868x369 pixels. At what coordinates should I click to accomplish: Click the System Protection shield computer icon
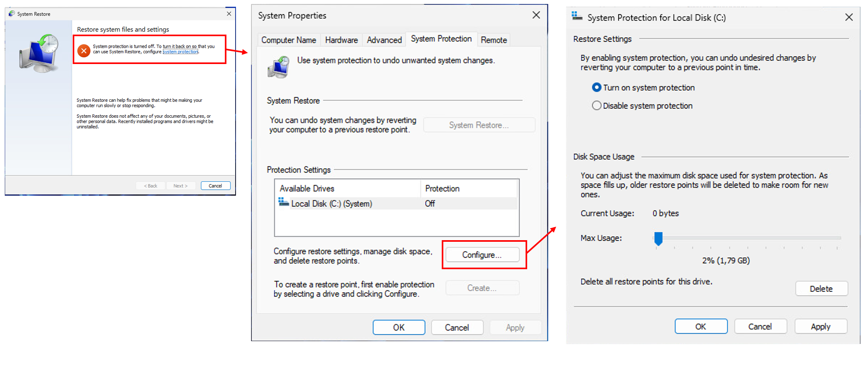278,67
